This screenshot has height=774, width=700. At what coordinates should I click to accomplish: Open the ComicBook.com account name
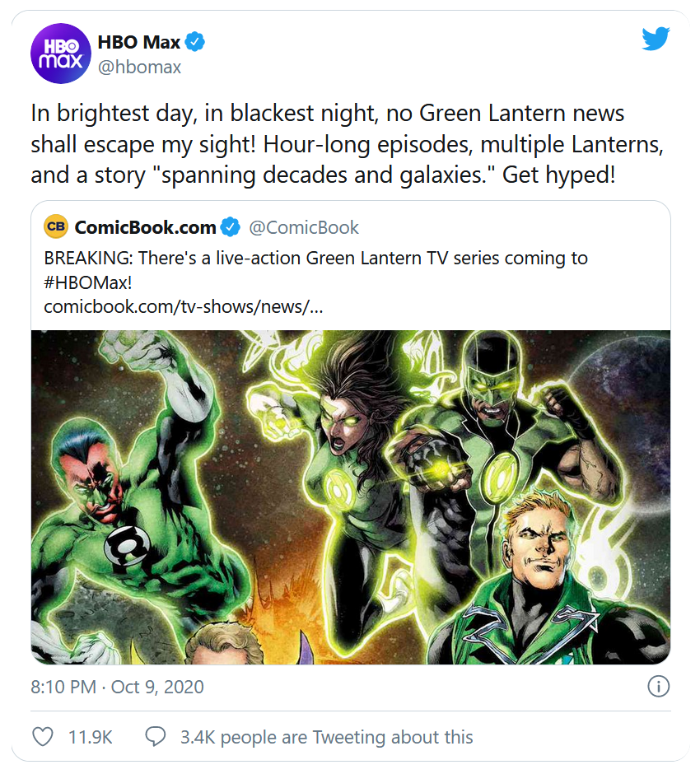coord(145,227)
